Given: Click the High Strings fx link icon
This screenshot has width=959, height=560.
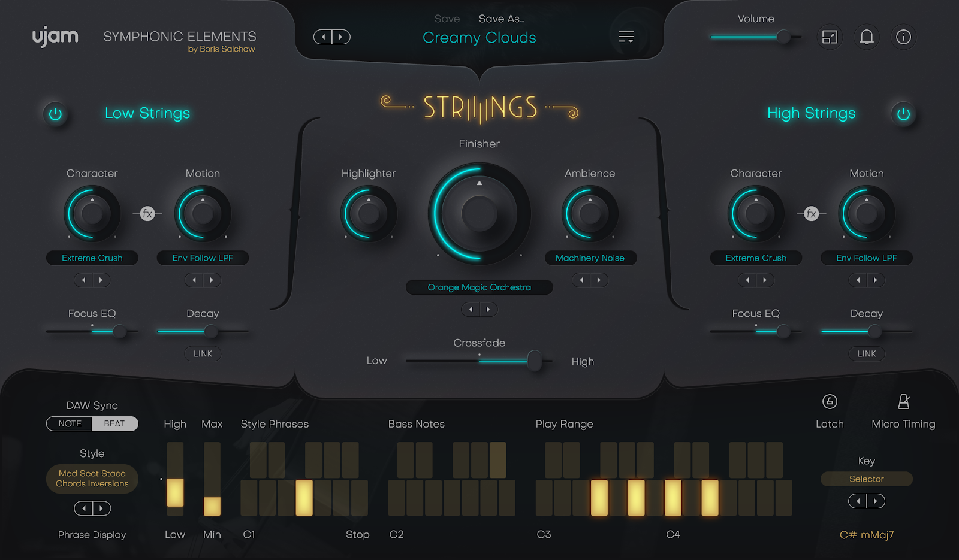Looking at the screenshot, I should click(811, 213).
